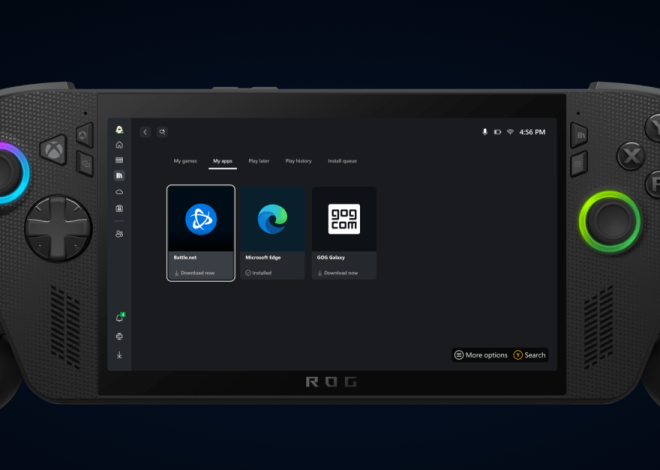
Task: Click the Battle.net title text
Action: click(x=185, y=258)
